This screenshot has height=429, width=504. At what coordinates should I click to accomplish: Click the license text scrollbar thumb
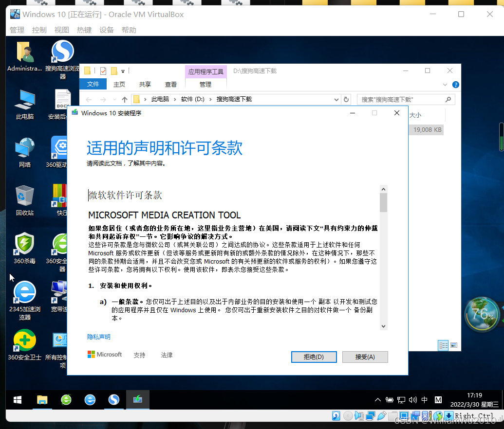[x=383, y=203]
